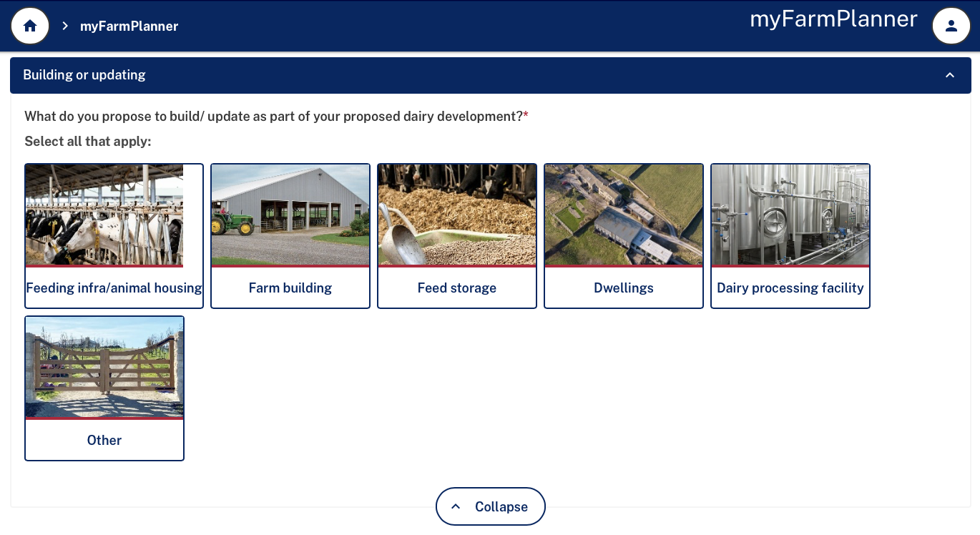Click the tractor barn image on Farm building card

point(290,215)
